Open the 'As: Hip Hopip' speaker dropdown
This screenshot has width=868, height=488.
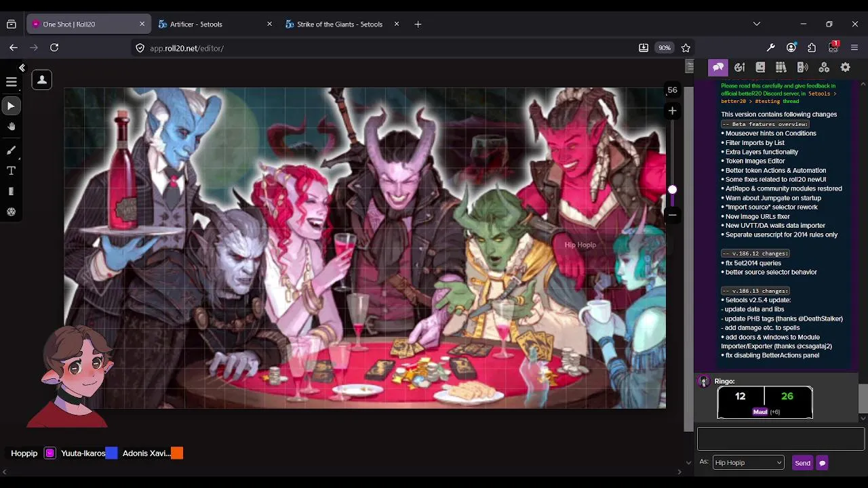click(x=748, y=462)
